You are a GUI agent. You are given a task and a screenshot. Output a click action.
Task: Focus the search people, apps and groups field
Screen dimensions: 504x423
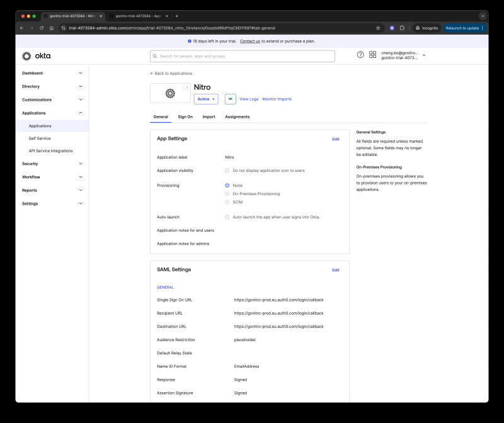pos(243,56)
